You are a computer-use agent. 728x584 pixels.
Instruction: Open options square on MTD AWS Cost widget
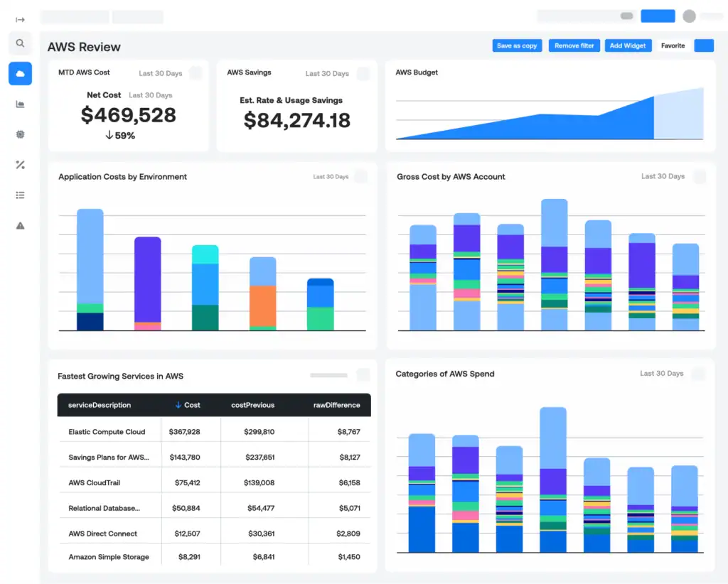click(196, 73)
